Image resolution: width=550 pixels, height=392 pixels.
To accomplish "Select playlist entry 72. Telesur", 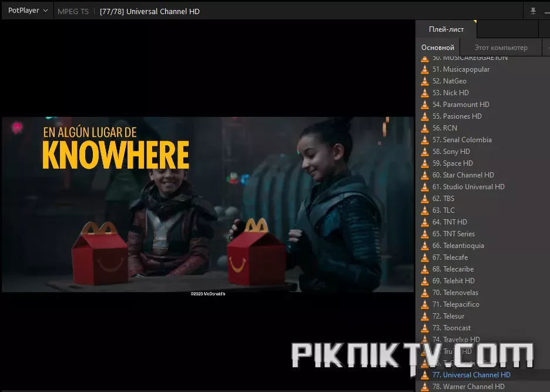I will point(482,316).
